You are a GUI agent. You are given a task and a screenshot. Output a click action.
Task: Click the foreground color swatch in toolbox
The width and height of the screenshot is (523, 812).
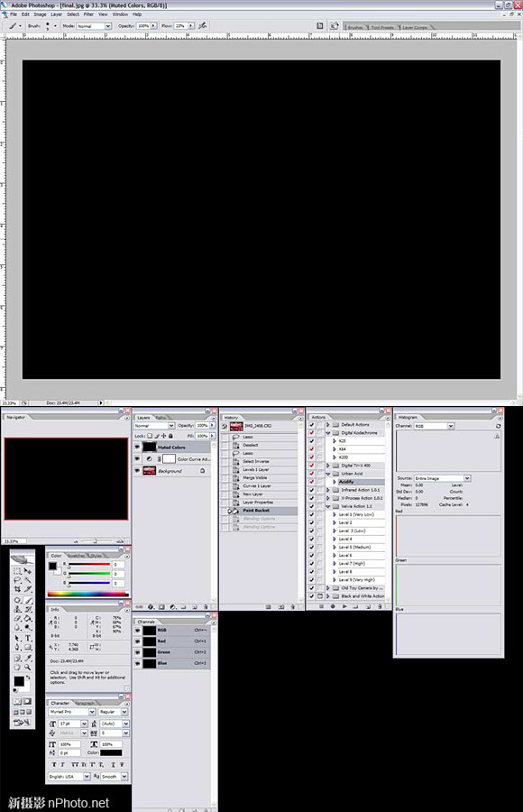(x=19, y=680)
